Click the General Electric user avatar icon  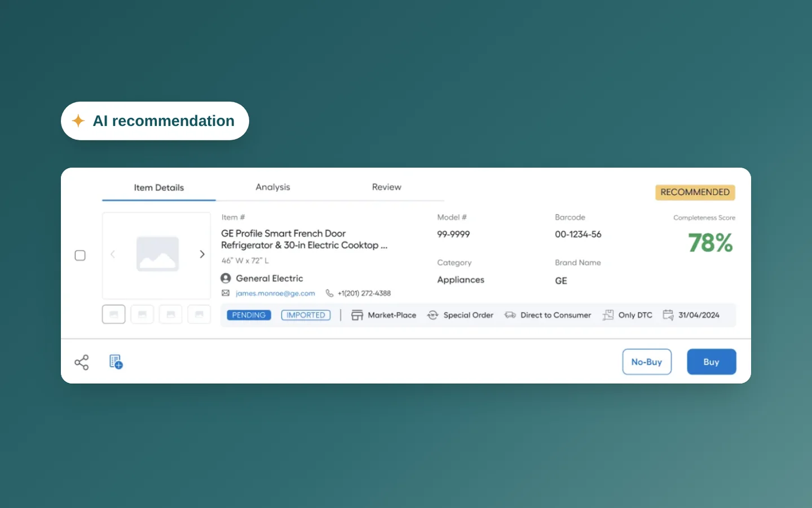tap(226, 278)
